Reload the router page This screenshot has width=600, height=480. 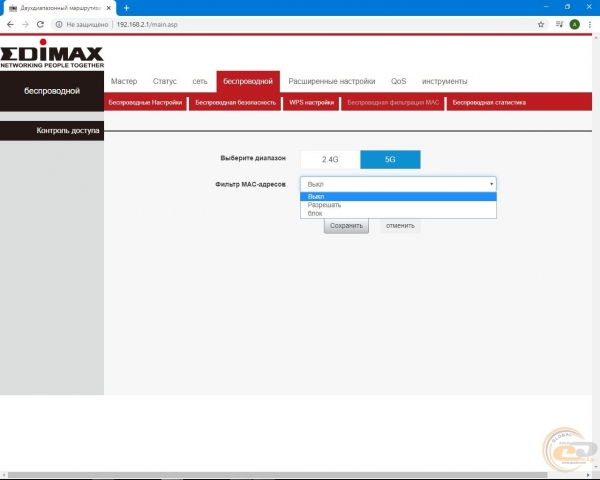(x=40, y=24)
